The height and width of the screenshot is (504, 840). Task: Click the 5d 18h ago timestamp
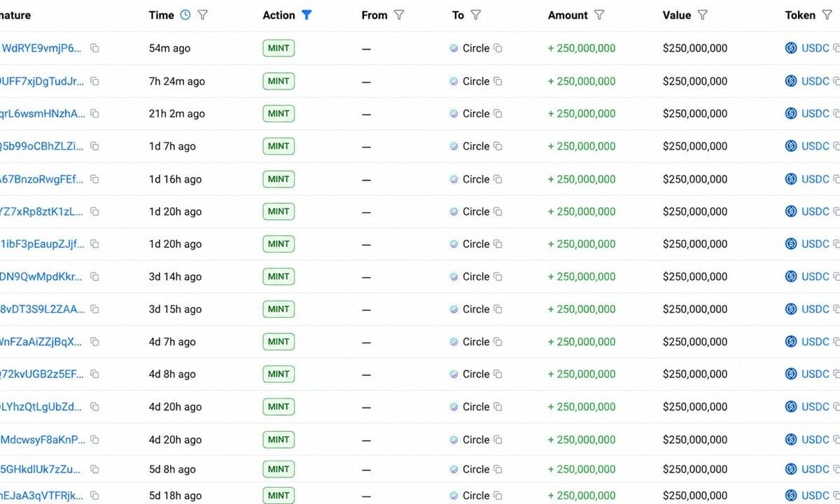[x=176, y=496]
